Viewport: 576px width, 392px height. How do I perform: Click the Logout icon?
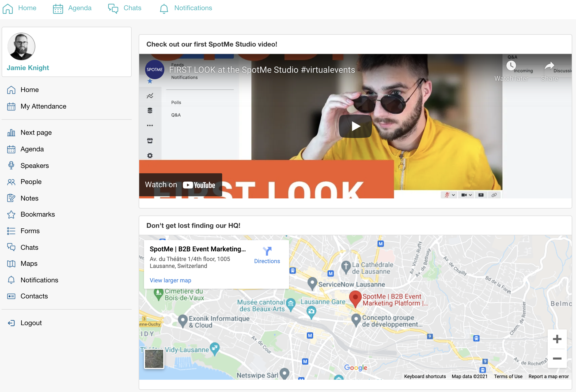pos(11,323)
